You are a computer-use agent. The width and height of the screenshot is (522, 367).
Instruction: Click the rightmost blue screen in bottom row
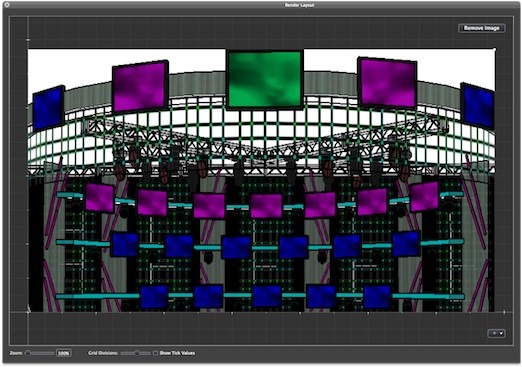tap(377, 296)
